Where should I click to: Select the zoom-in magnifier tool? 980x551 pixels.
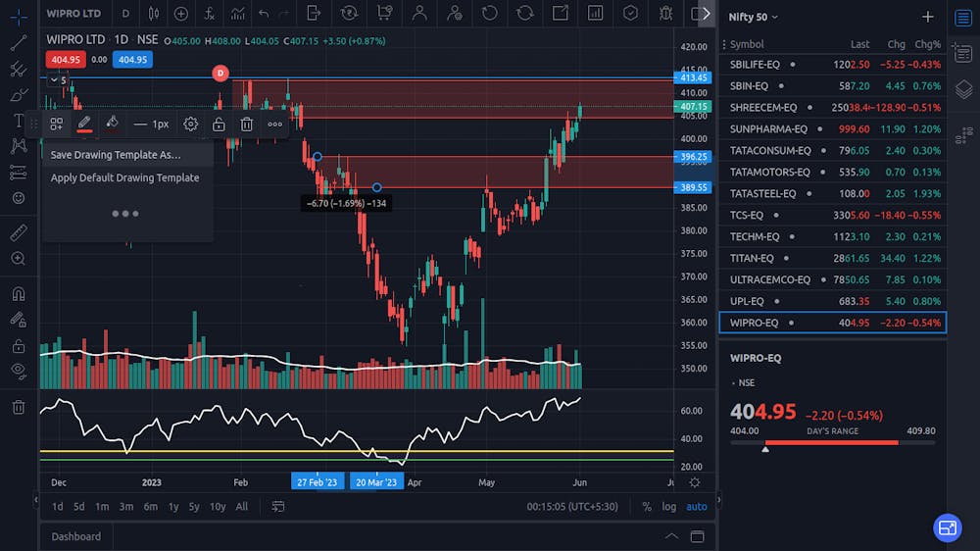pyautogui.click(x=19, y=258)
